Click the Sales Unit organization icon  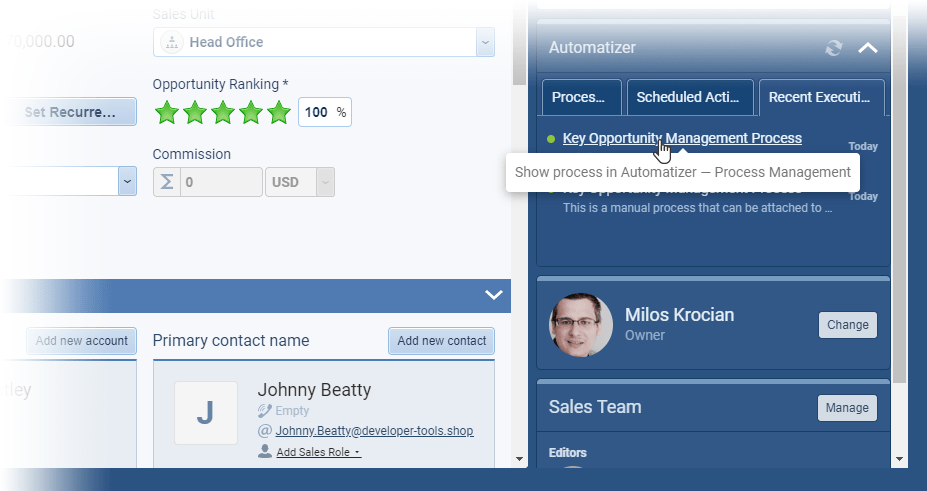click(x=171, y=42)
